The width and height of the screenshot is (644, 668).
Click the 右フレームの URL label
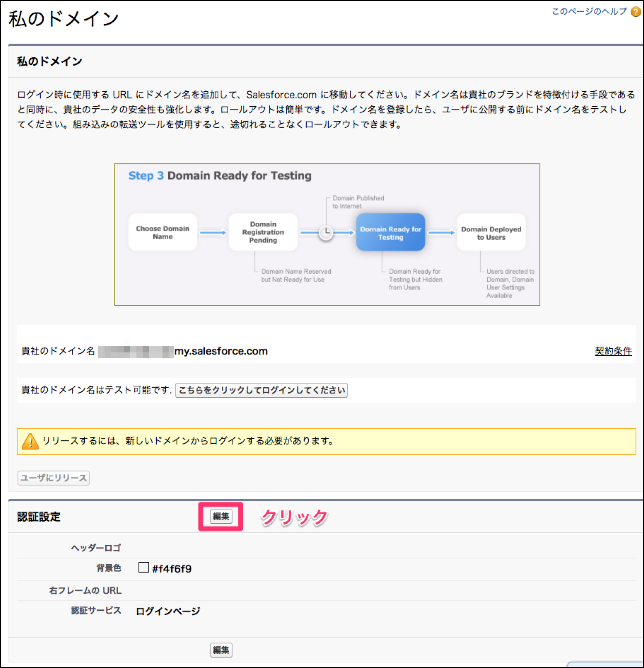point(85,590)
